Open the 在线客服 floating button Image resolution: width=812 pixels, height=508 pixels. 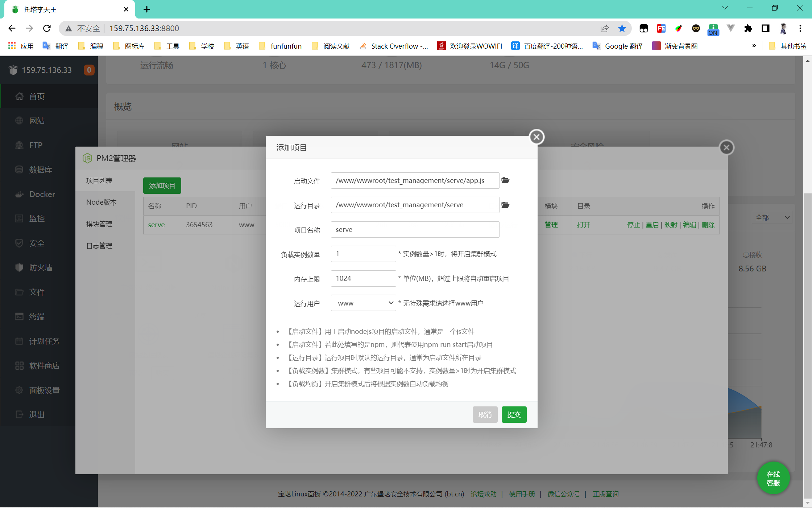point(773,478)
